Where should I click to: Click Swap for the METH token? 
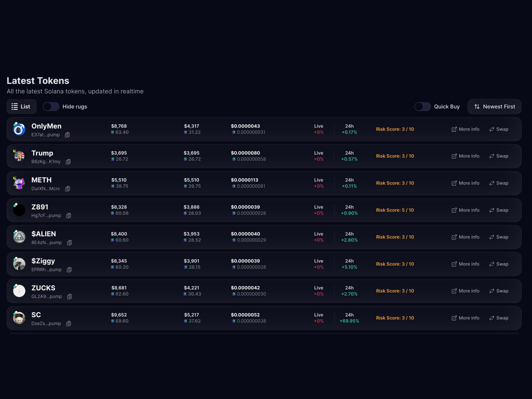point(499,183)
